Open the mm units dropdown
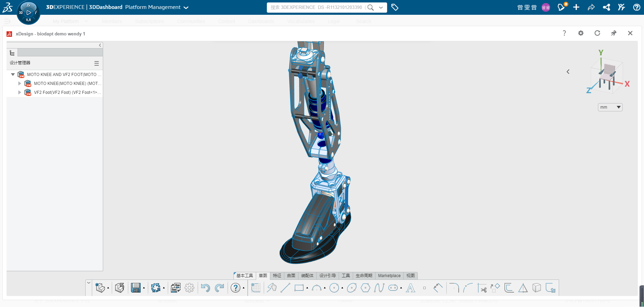 [610, 107]
